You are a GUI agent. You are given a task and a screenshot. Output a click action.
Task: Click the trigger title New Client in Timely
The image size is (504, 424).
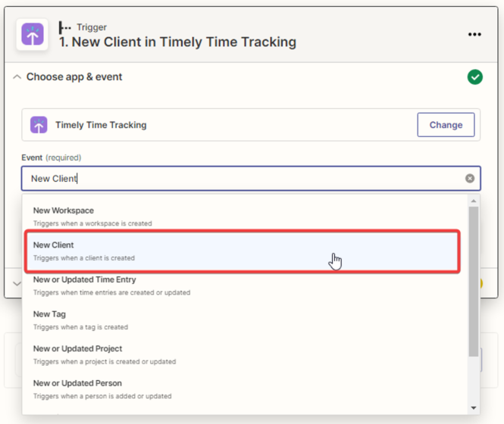click(x=177, y=42)
